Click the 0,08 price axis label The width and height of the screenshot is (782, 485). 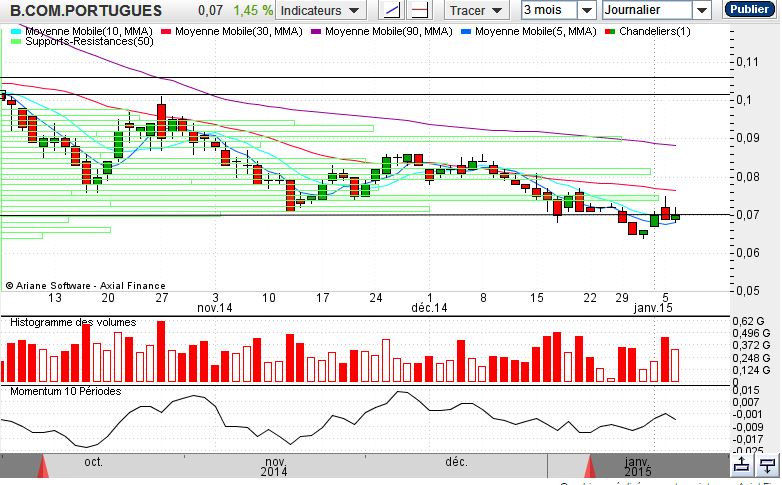pyautogui.click(x=748, y=177)
